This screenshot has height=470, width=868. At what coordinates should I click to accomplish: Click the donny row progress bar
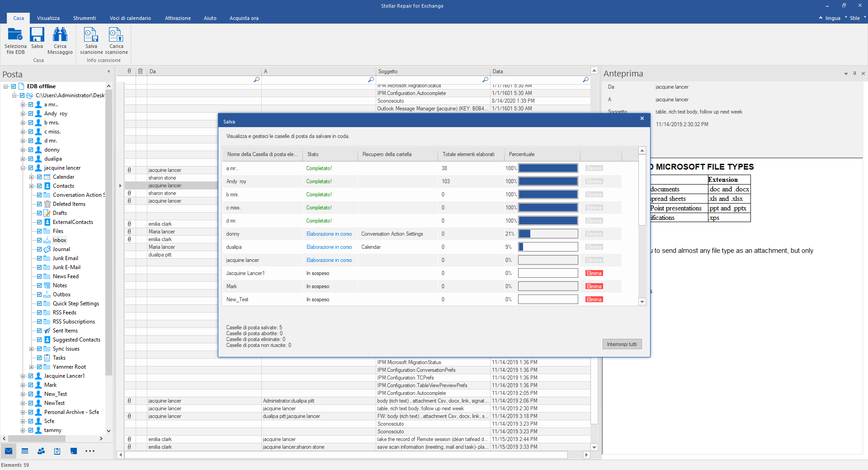(548, 234)
